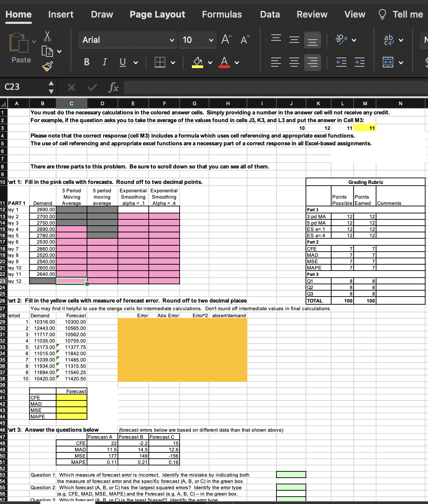The image size is (428, 504).
Task: Activate the Format Painter brush
Action: (47, 66)
